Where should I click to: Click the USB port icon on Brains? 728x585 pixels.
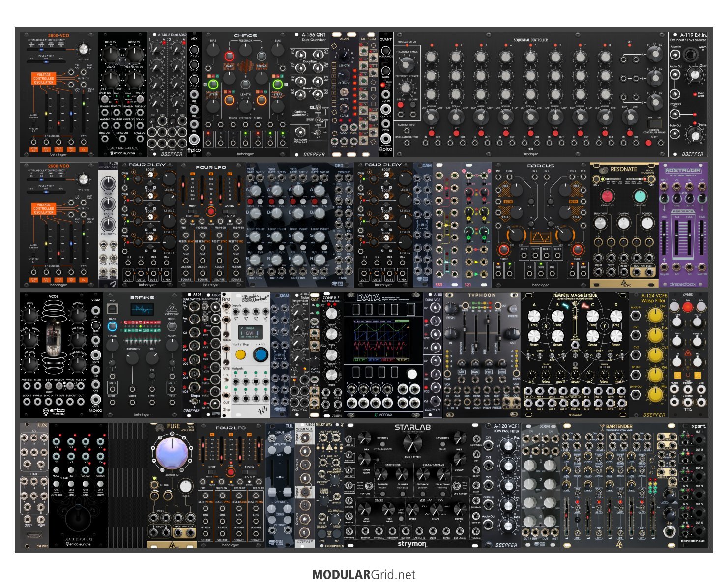coord(112,309)
